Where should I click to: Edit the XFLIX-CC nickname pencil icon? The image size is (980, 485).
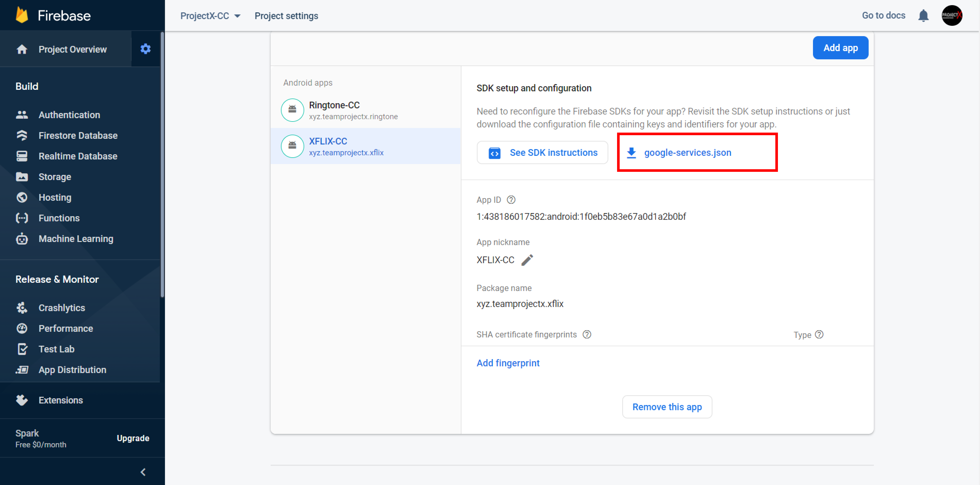click(527, 260)
